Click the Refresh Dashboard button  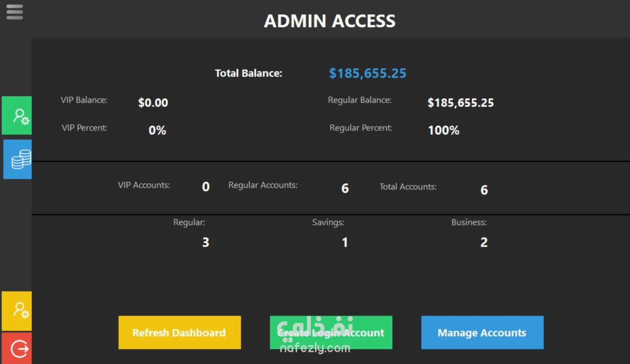tap(180, 333)
